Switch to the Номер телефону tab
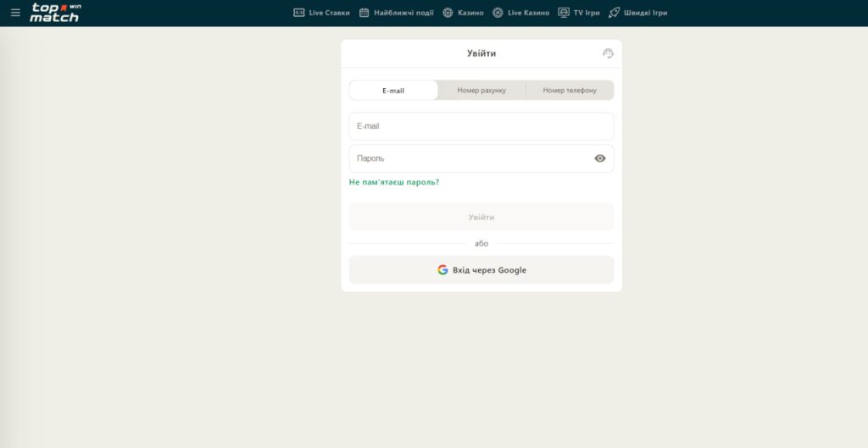868x448 pixels. pyautogui.click(x=570, y=91)
